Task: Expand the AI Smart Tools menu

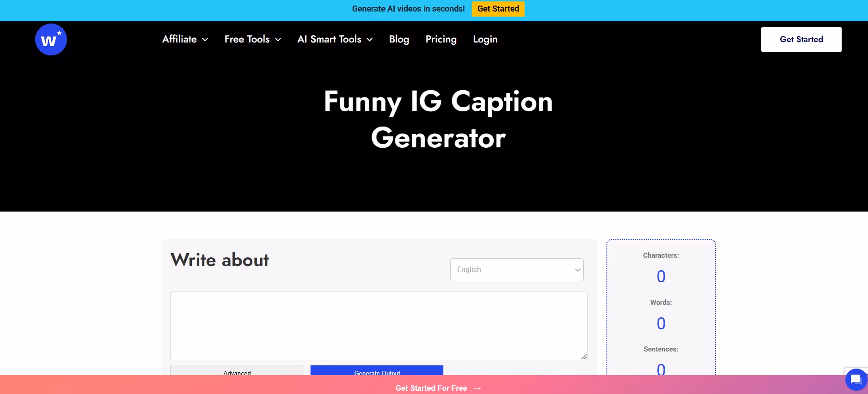Action: click(x=335, y=39)
